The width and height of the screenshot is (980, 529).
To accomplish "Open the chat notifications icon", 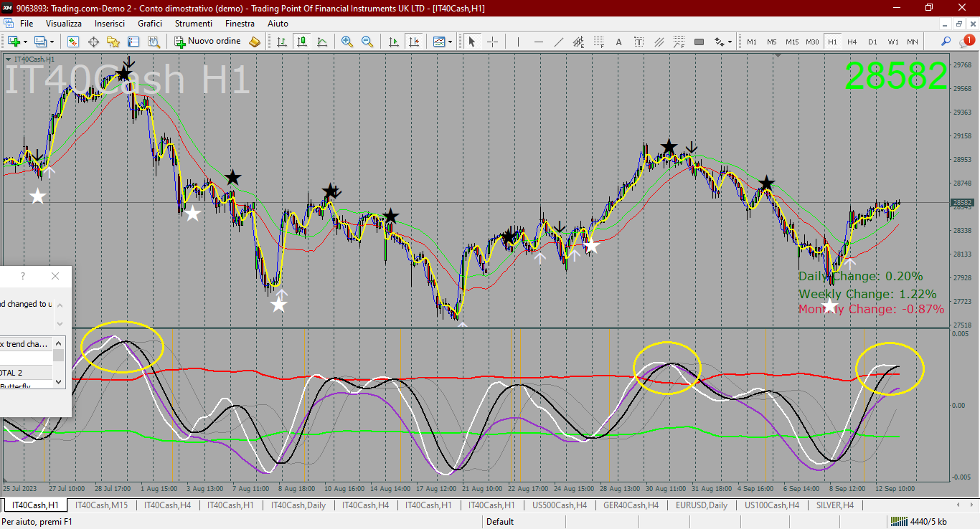I will pos(968,41).
